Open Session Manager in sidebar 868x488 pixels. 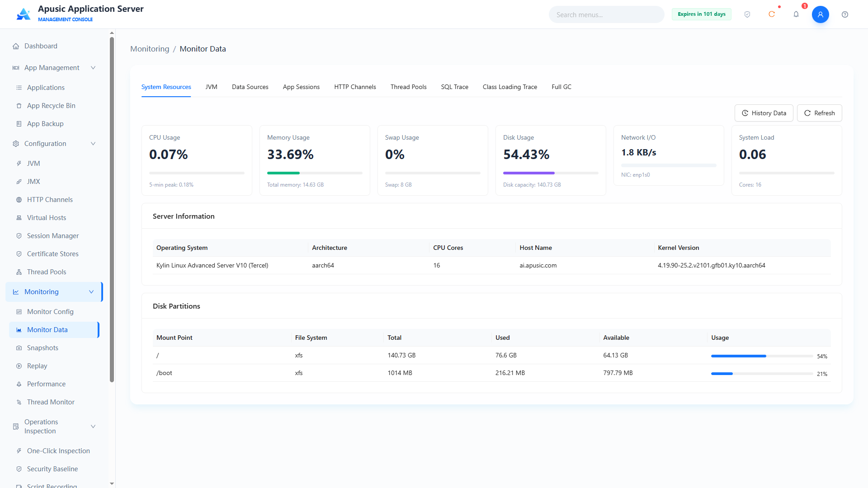point(52,236)
